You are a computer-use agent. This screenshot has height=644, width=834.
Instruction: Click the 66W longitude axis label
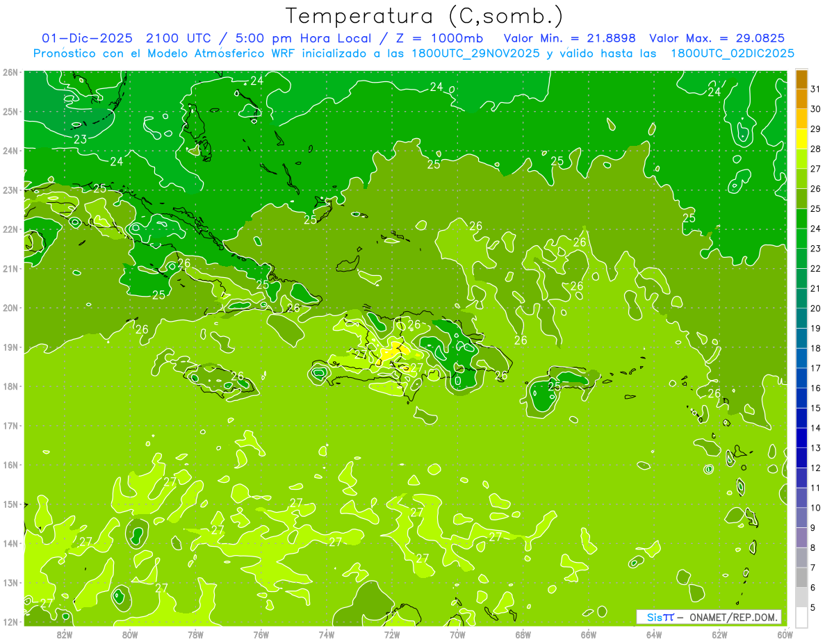pos(589,634)
